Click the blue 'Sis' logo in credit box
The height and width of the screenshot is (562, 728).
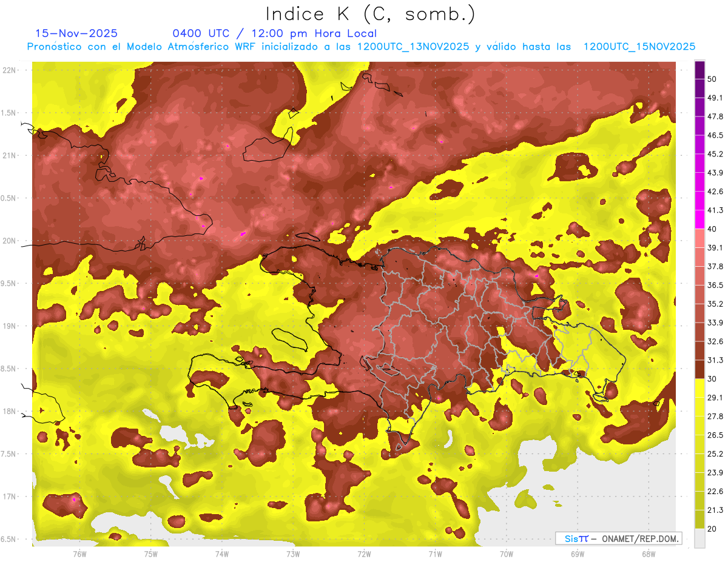[571, 538]
